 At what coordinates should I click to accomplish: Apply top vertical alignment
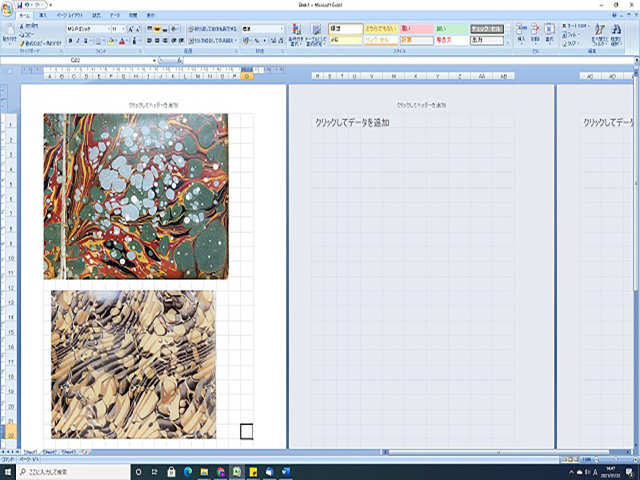click(150, 29)
